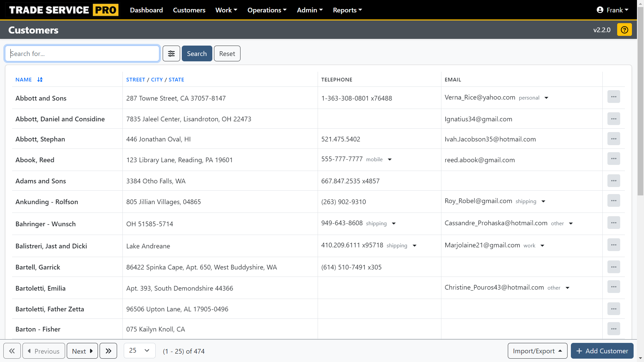Open email type dropdown for Verna_Rice
This screenshot has width=644, height=362.
pos(546,98)
